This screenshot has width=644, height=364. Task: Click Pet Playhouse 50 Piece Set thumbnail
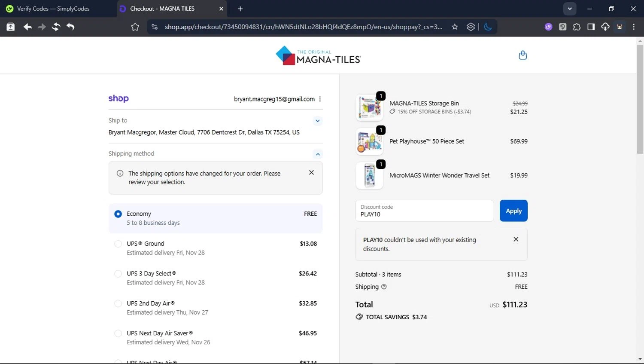tap(369, 141)
